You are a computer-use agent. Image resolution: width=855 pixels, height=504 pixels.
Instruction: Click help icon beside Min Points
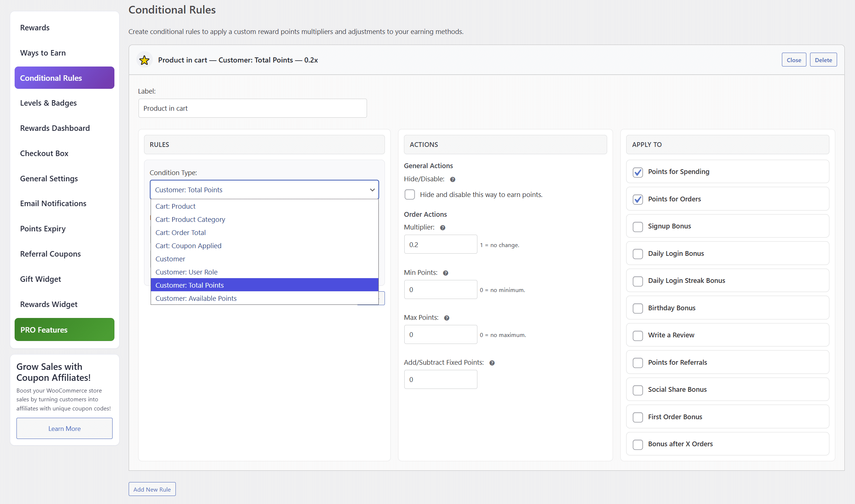click(x=446, y=273)
